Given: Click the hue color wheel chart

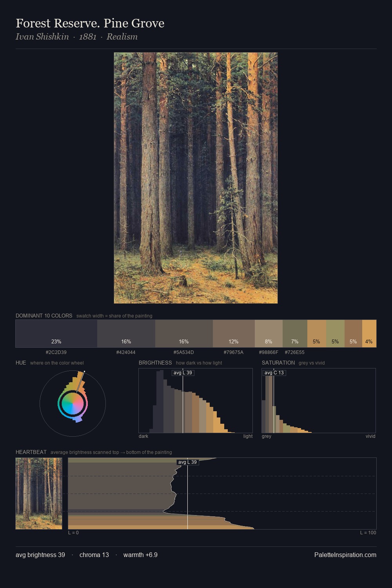Looking at the screenshot, I should click(73, 403).
